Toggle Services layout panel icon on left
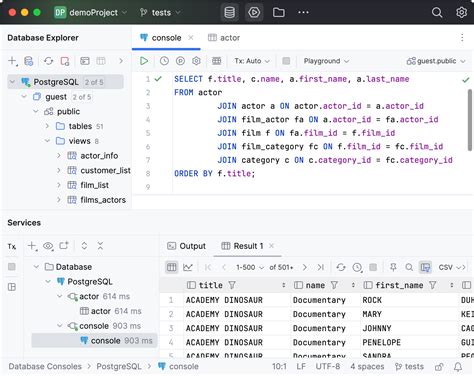The height and width of the screenshot is (376, 474). click(x=12, y=287)
